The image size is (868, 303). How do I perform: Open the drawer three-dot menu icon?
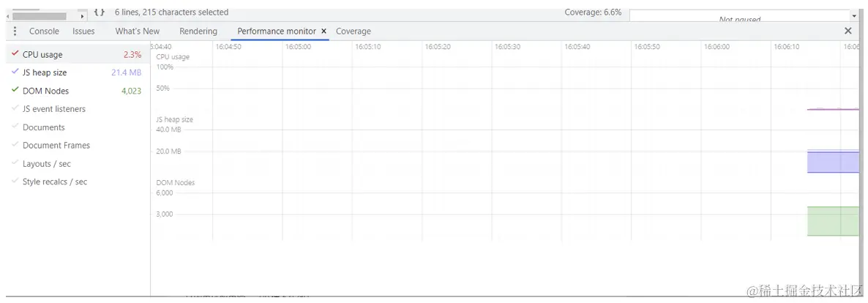15,31
